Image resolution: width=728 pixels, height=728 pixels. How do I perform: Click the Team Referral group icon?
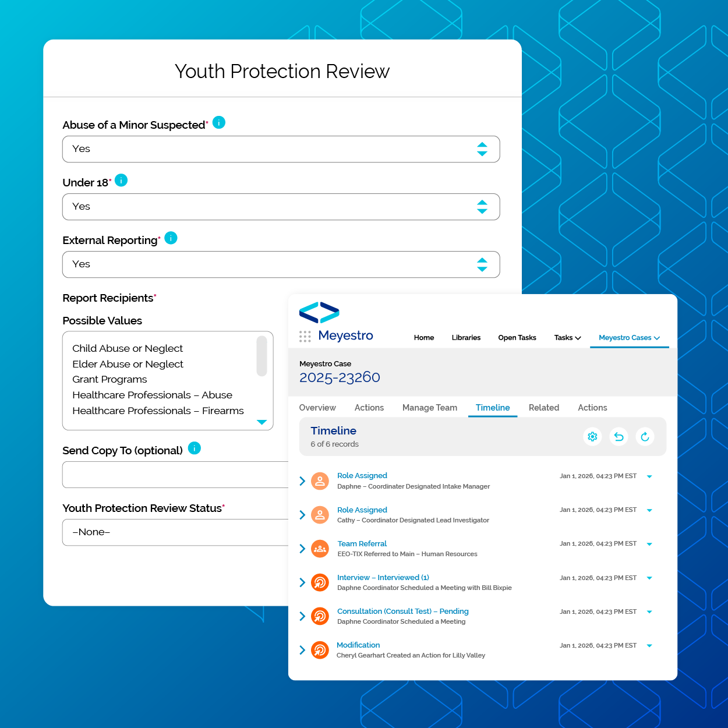320,549
